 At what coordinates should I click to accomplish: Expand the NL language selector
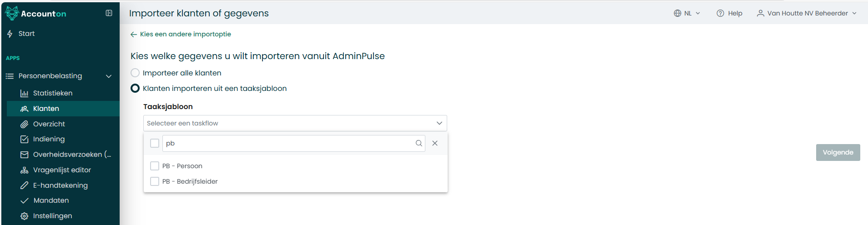(687, 13)
